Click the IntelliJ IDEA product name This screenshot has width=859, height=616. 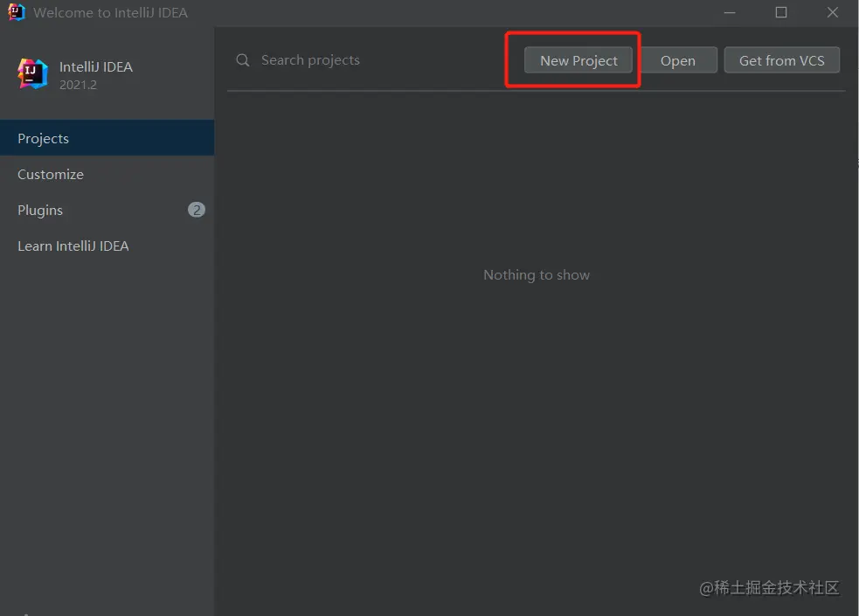(x=96, y=66)
